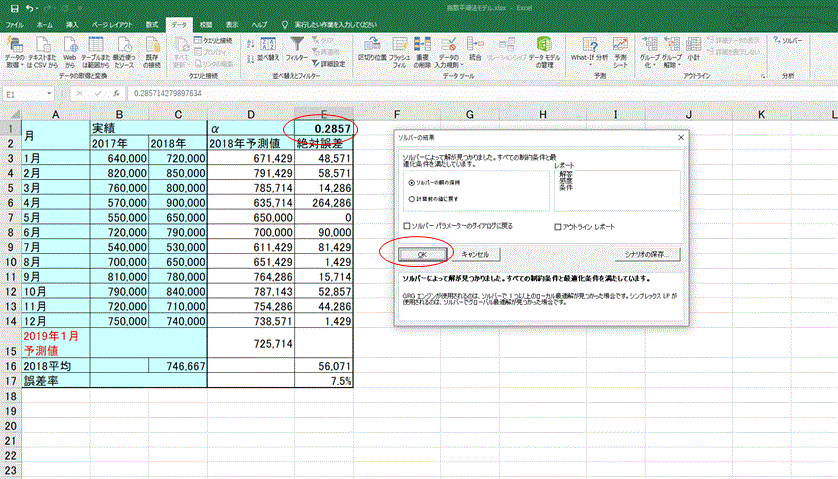
Task: Check ソルバーパラメーターのダイアログに戻る checkbox
Action: pos(407,227)
